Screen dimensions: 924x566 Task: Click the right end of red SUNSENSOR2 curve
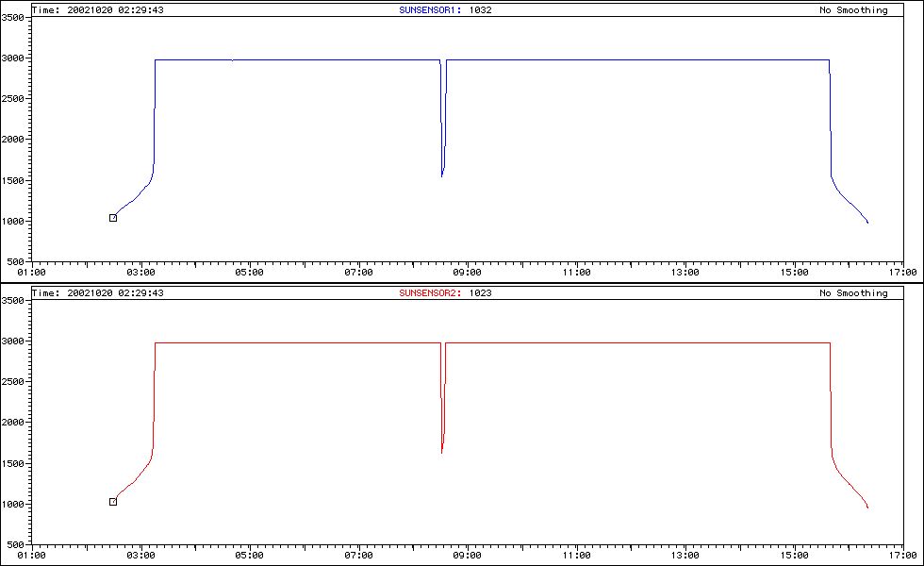coord(867,508)
